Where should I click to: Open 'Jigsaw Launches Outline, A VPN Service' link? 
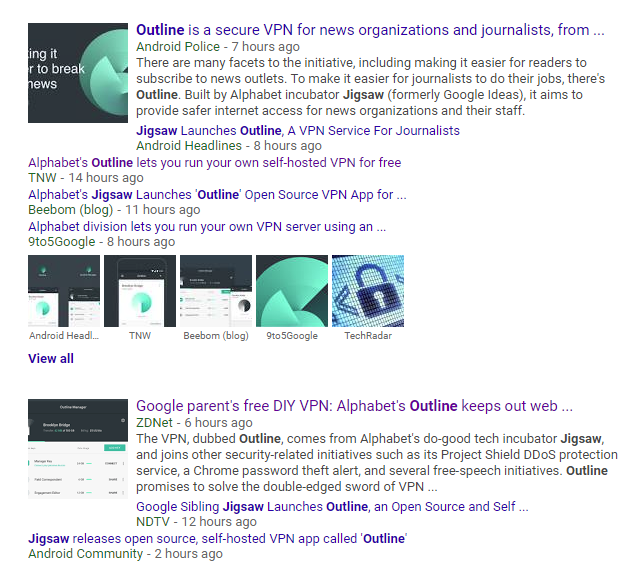tap(297, 130)
